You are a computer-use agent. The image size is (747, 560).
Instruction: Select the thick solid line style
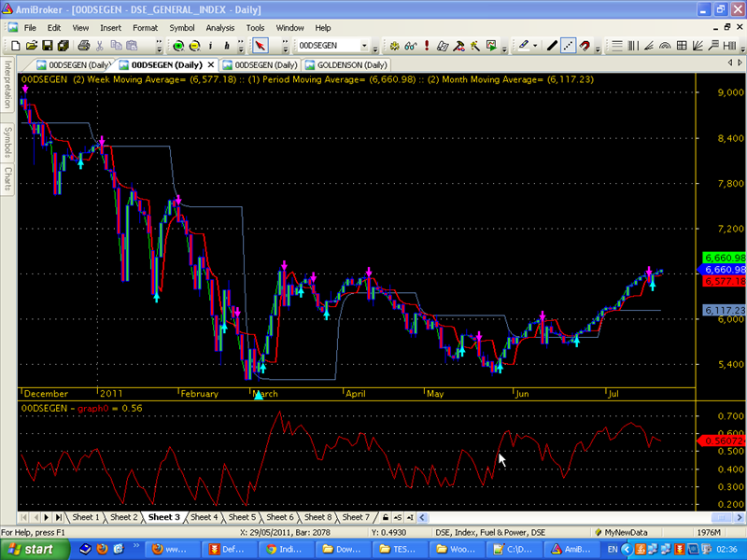[x=552, y=46]
